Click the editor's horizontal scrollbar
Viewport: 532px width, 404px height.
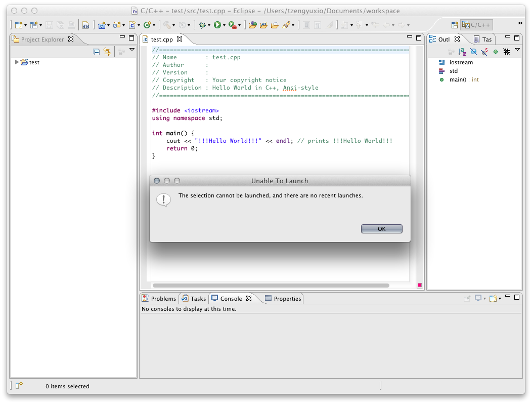[x=271, y=286]
